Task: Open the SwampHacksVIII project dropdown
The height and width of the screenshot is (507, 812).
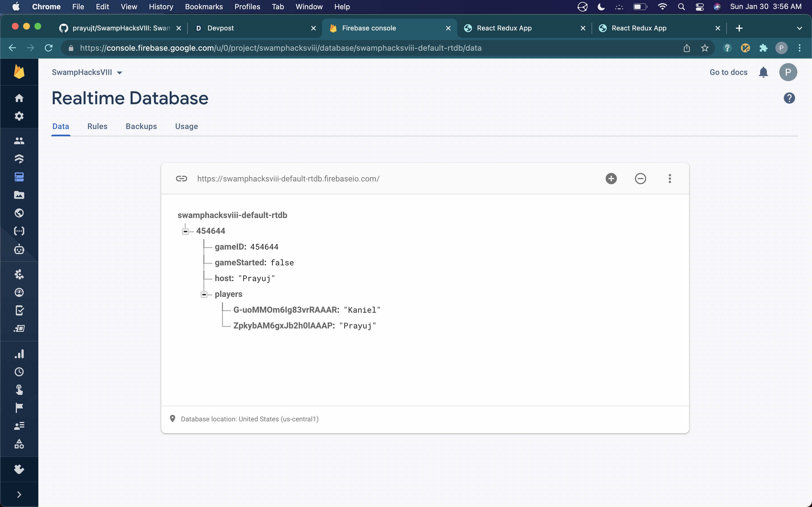Action: [x=87, y=72]
